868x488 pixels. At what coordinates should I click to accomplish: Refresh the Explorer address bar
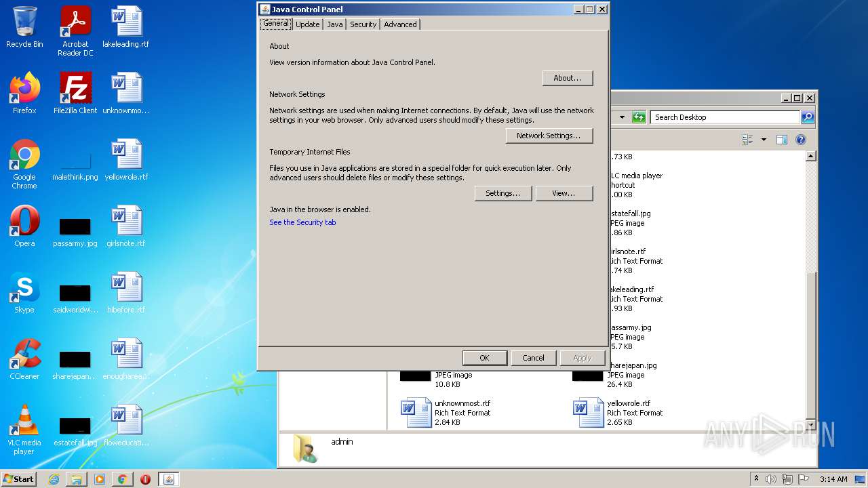tap(639, 117)
